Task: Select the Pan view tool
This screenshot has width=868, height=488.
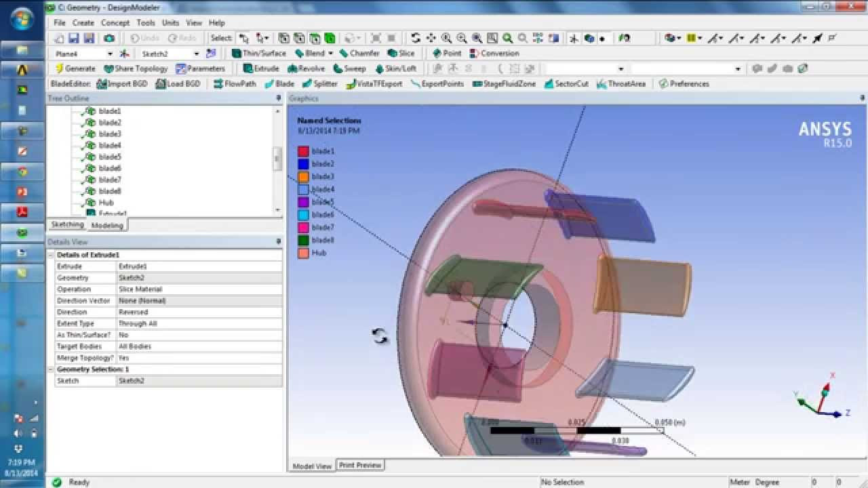Action: point(431,38)
